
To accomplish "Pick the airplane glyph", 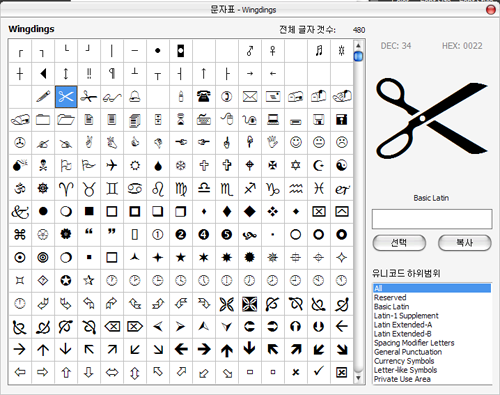I will 112,165.
